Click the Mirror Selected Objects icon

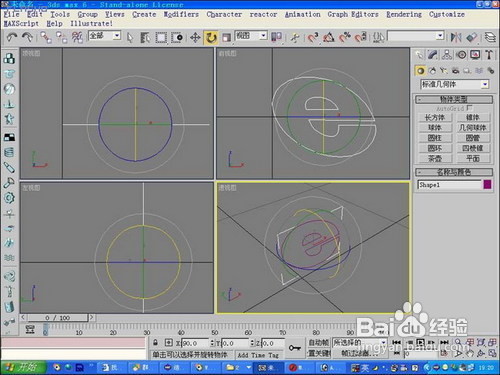point(455,37)
